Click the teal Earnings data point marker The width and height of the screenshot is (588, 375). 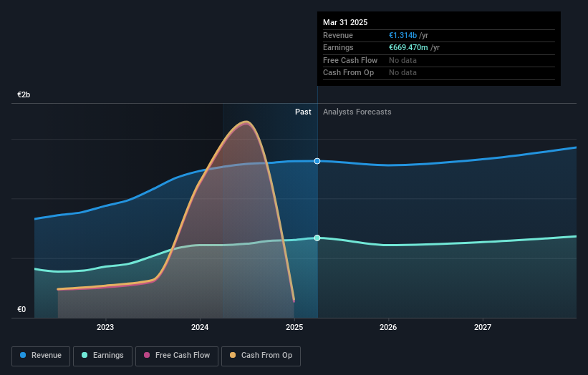317,238
